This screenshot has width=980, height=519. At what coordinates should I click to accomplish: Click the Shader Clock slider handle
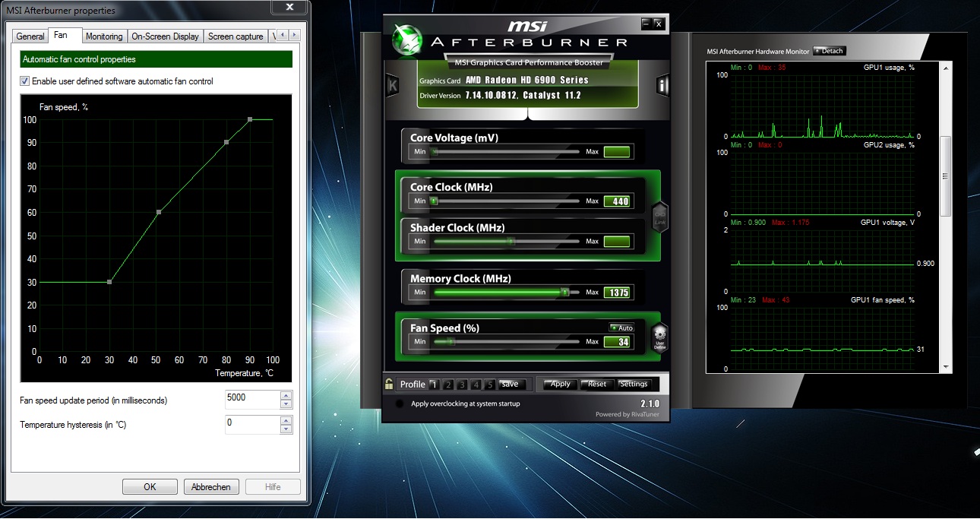click(511, 242)
